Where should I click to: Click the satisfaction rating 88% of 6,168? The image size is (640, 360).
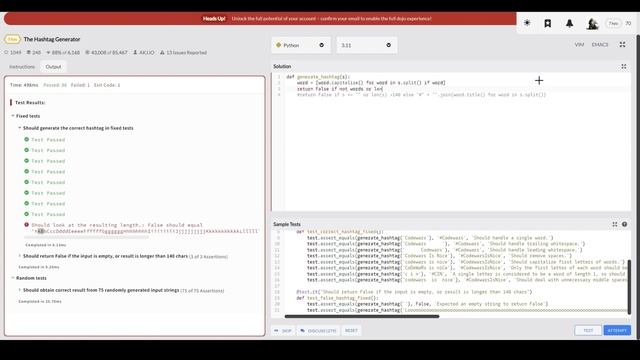point(63,53)
